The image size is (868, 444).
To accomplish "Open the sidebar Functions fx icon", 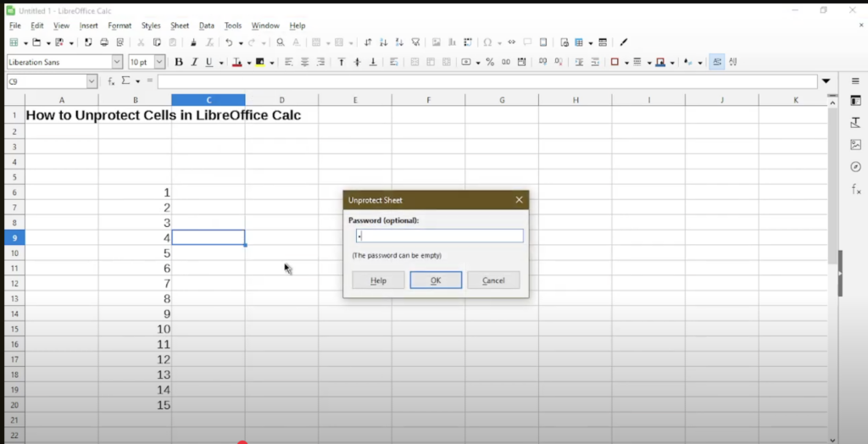I will (x=856, y=189).
